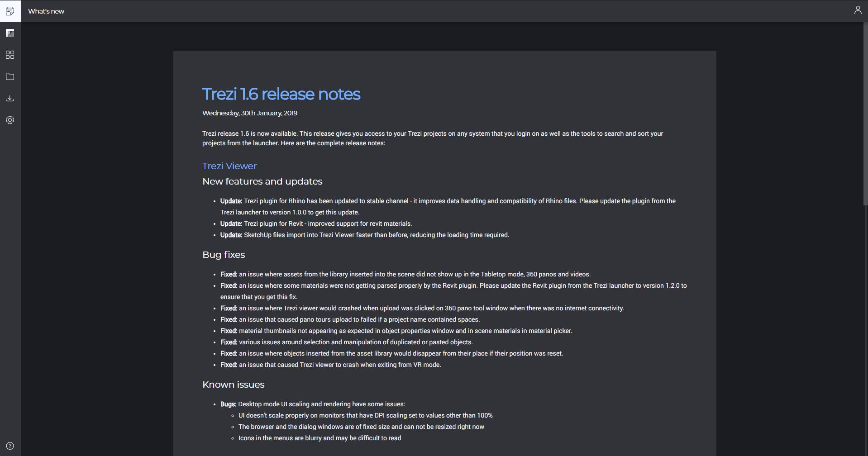
Task: Click the "Trezi Viewer" section heading
Action: (x=229, y=166)
